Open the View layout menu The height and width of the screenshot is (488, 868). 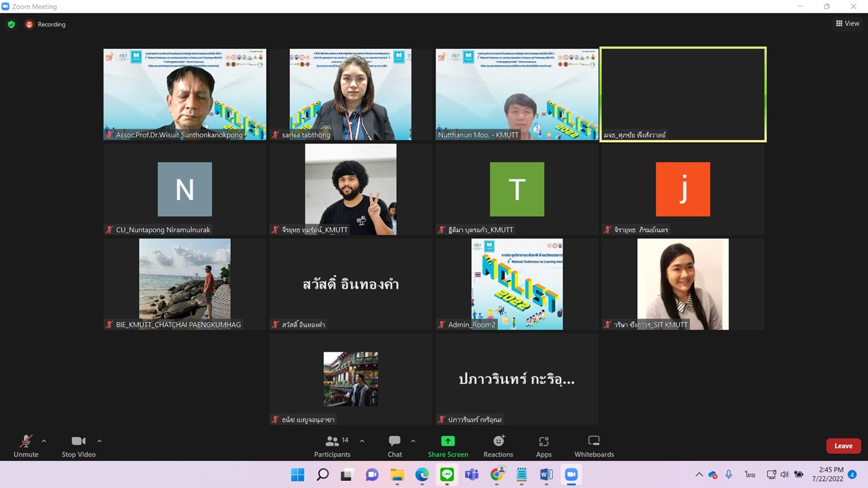[x=847, y=24]
